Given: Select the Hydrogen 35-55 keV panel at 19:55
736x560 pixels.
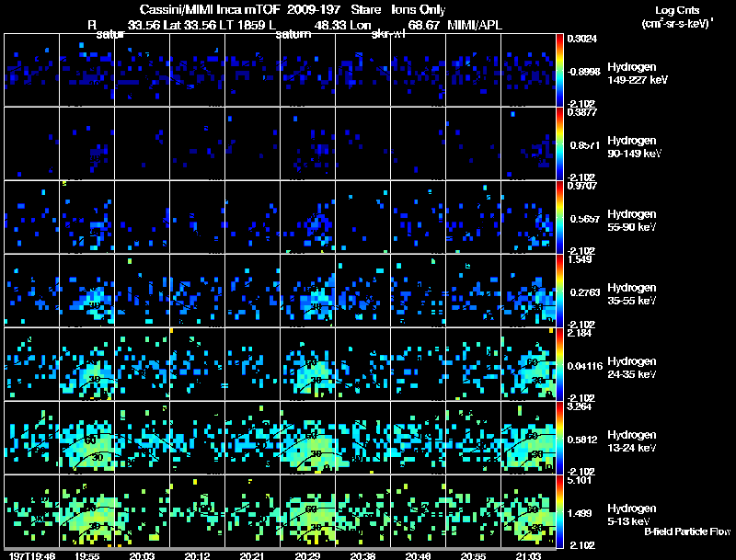Looking at the screenshot, I should point(86,291).
